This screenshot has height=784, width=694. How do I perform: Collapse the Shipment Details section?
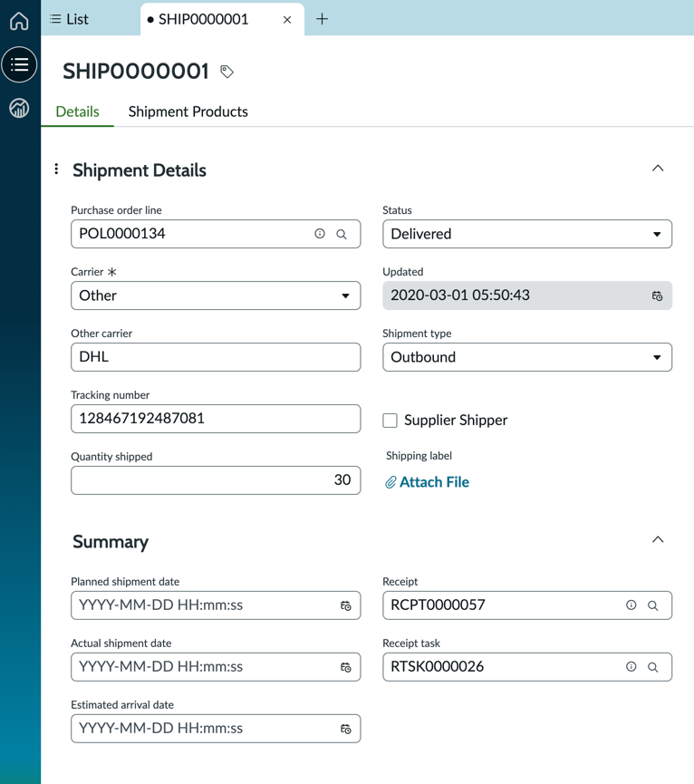pyautogui.click(x=658, y=169)
